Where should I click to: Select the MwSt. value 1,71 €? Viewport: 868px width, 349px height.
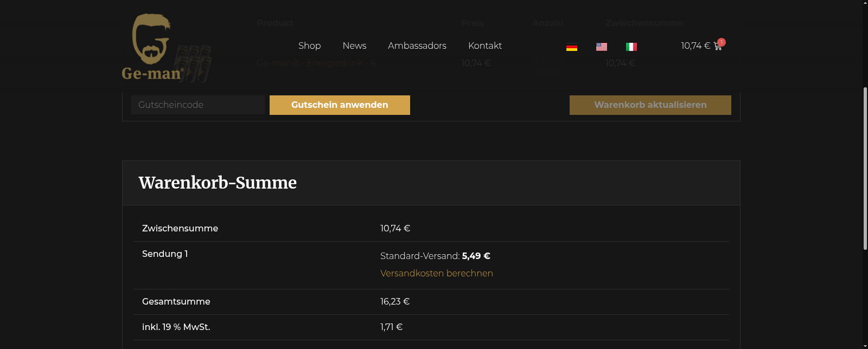[392, 327]
